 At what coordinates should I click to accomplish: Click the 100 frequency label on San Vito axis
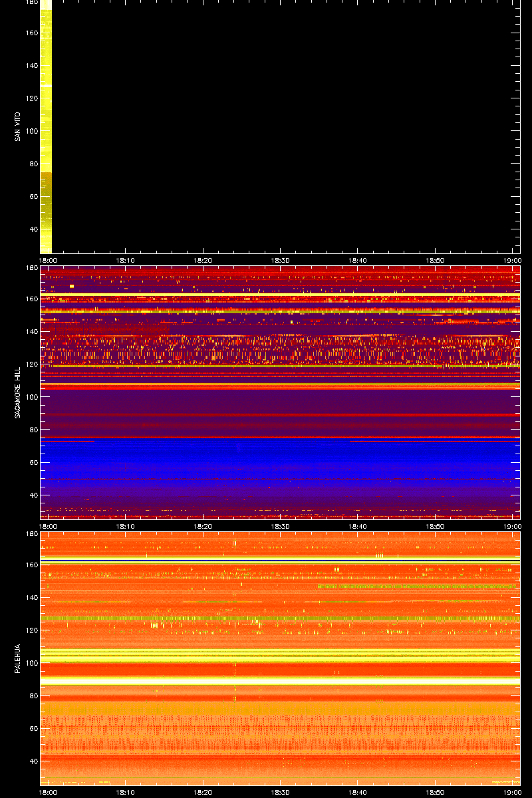[31, 131]
